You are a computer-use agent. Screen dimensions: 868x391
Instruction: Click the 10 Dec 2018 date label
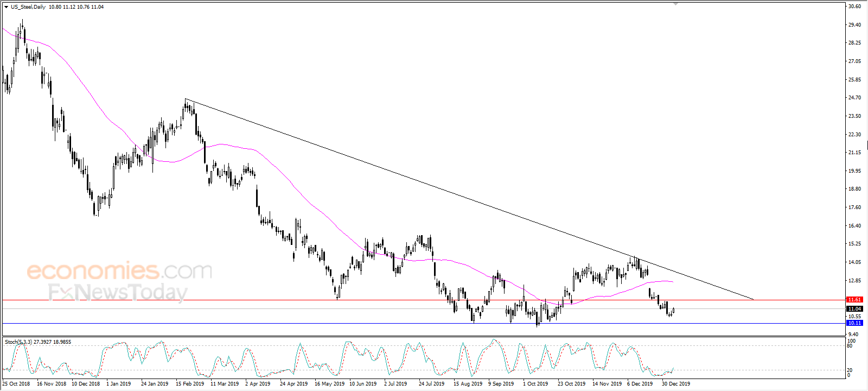click(86, 384)
